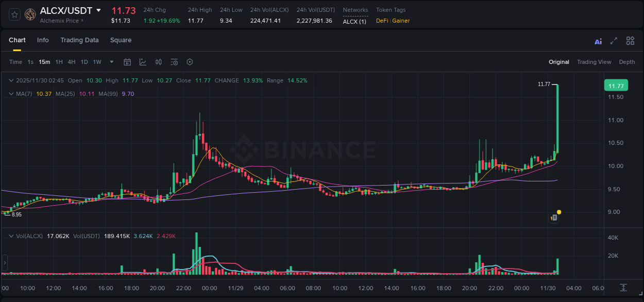Open the go-to-date calendar icon

(x=127, y=62)
